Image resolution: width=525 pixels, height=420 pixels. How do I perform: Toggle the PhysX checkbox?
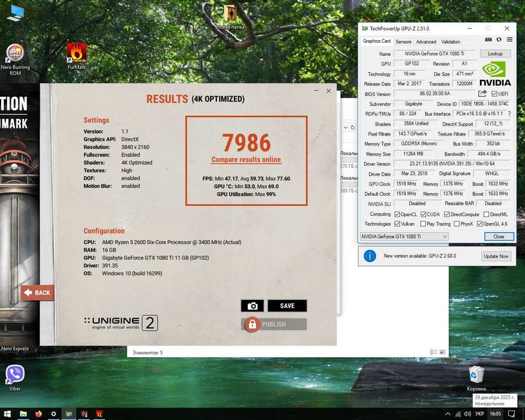pos(457,224)
